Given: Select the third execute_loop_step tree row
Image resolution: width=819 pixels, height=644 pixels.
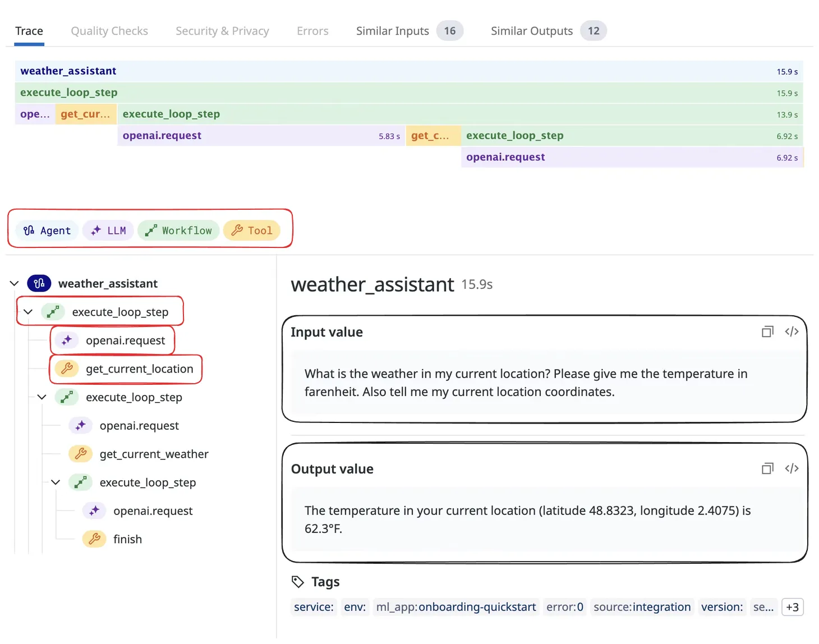Looking at the screenshot, I should (x=148, y=482).
